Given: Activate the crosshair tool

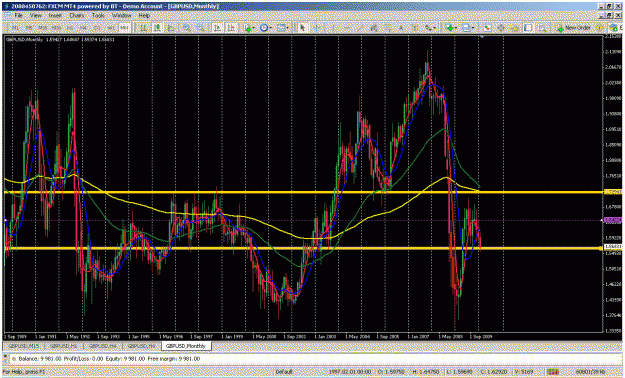Looking at the screenshot, I should 317,28.
